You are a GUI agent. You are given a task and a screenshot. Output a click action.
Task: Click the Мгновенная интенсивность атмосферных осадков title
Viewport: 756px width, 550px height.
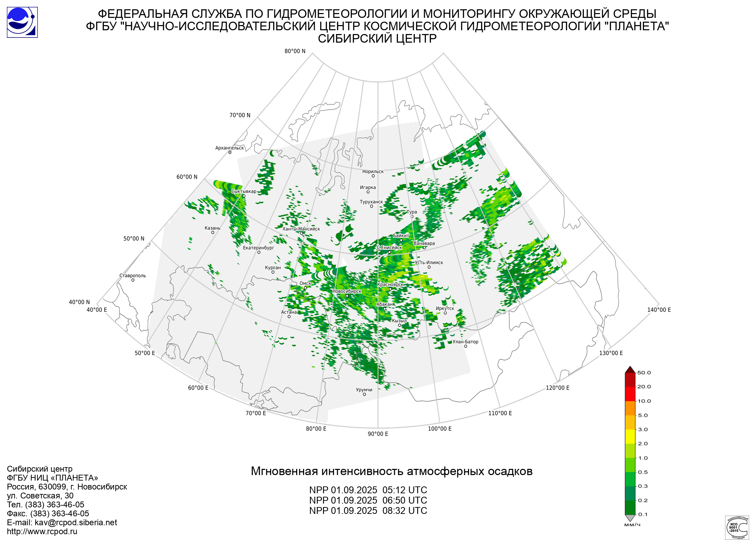coord(392,471)
